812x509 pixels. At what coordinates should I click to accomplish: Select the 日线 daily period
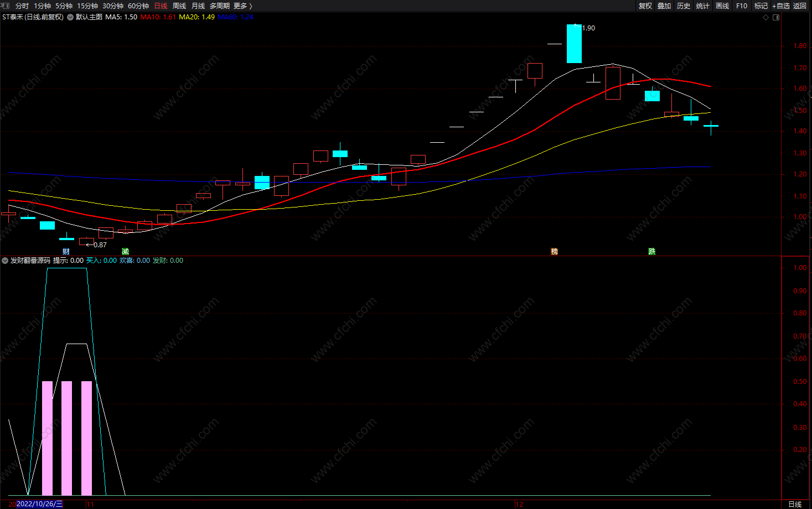pyautogui.click(x=161, y=6)
